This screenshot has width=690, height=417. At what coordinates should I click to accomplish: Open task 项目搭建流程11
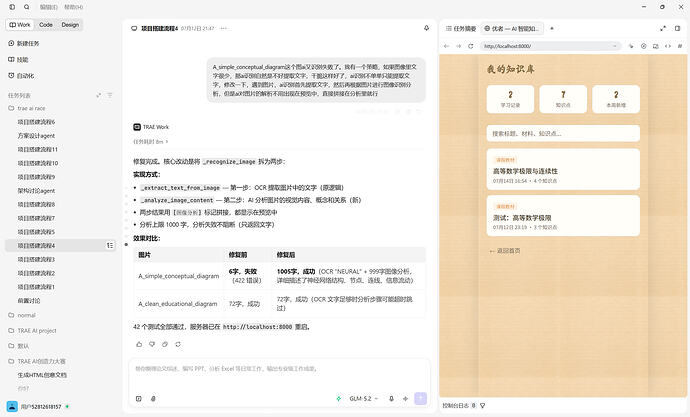(x=37, y=150)
